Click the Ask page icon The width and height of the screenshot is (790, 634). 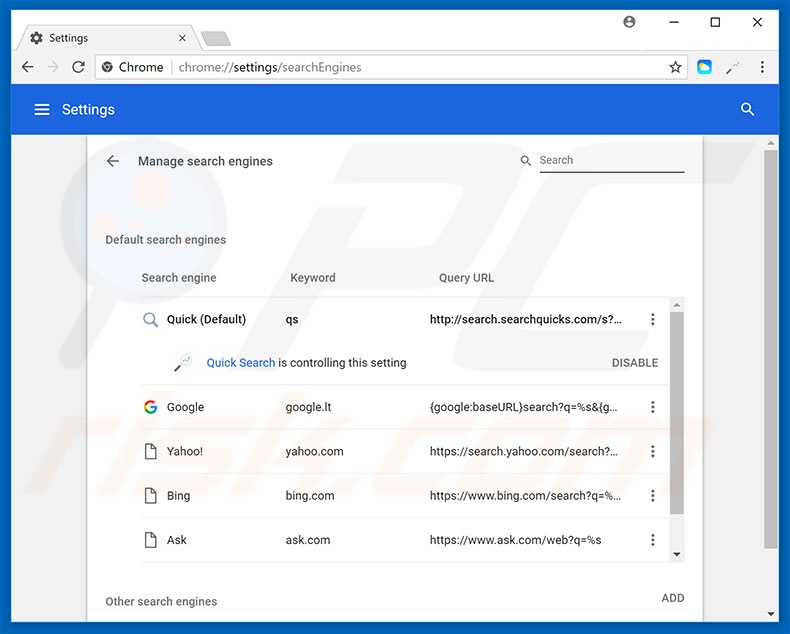pos(150,540)
